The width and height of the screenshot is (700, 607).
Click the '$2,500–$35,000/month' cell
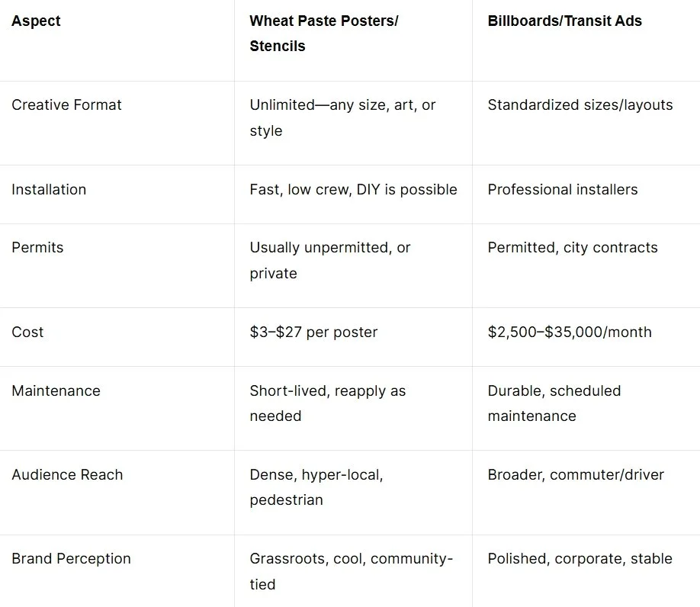(x=570, y=332)
